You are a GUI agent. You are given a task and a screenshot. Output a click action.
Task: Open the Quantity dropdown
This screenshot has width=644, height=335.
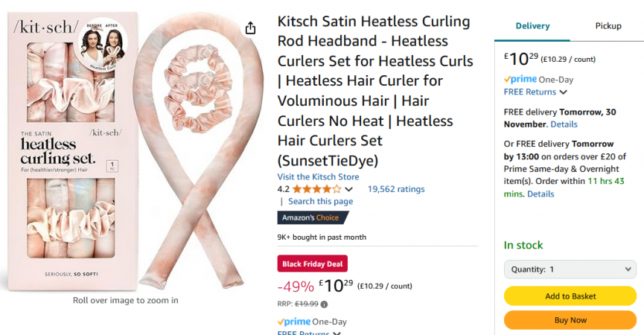click(570, 269)
